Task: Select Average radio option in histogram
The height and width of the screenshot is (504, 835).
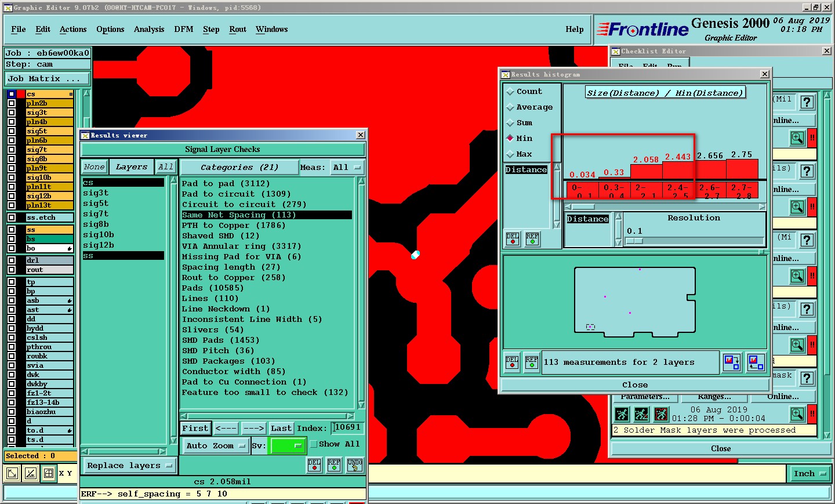Action: (510, 107)
